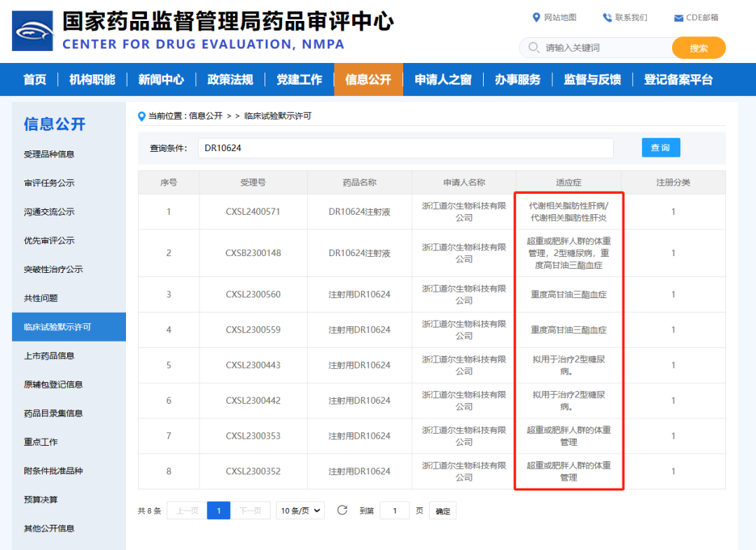
Task: Open 突破性治疗公示 in sidebar
Action: coord(53,269)
